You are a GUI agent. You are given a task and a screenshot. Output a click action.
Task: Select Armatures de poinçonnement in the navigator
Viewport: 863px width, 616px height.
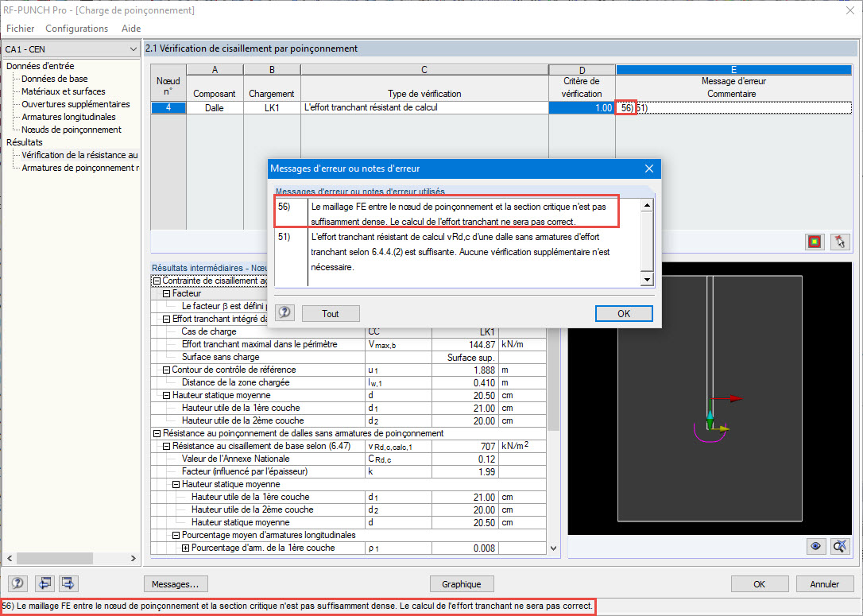80,168
